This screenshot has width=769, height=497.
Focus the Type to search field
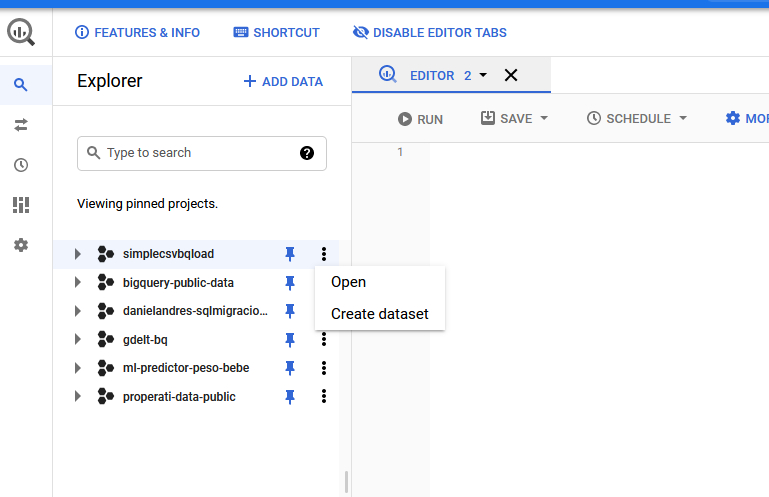tap(202, 153)
